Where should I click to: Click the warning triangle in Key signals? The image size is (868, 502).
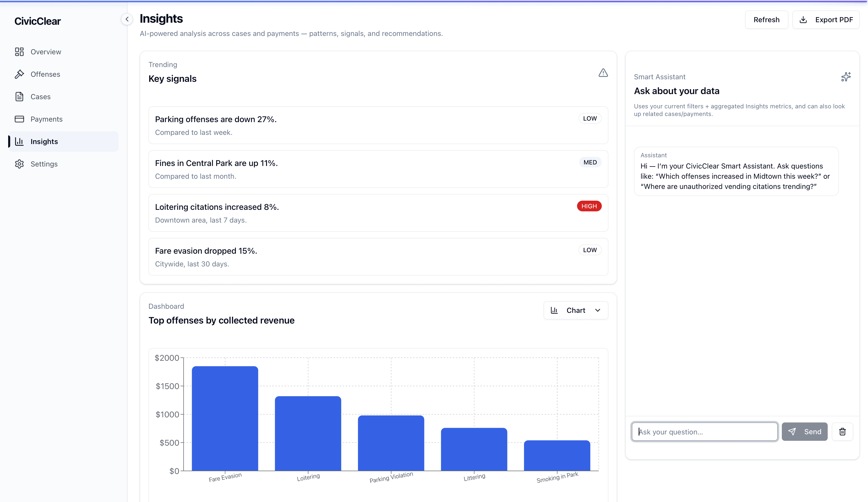point(603,73)
